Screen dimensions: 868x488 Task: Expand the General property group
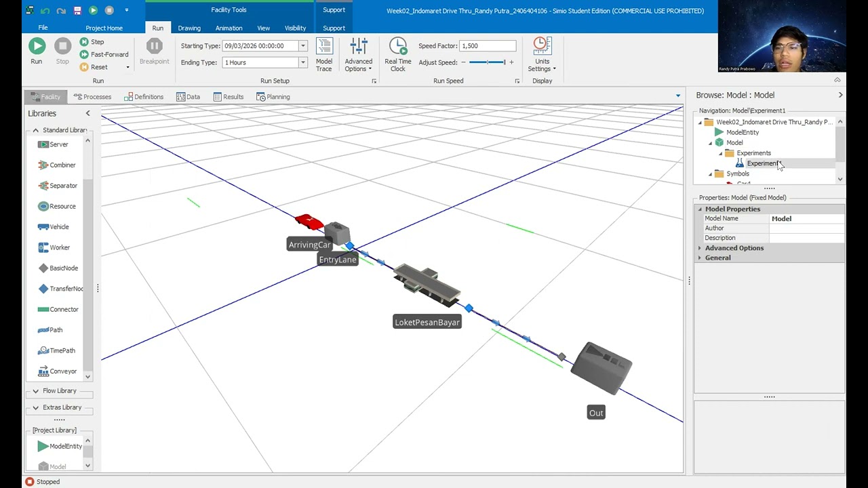700,258
